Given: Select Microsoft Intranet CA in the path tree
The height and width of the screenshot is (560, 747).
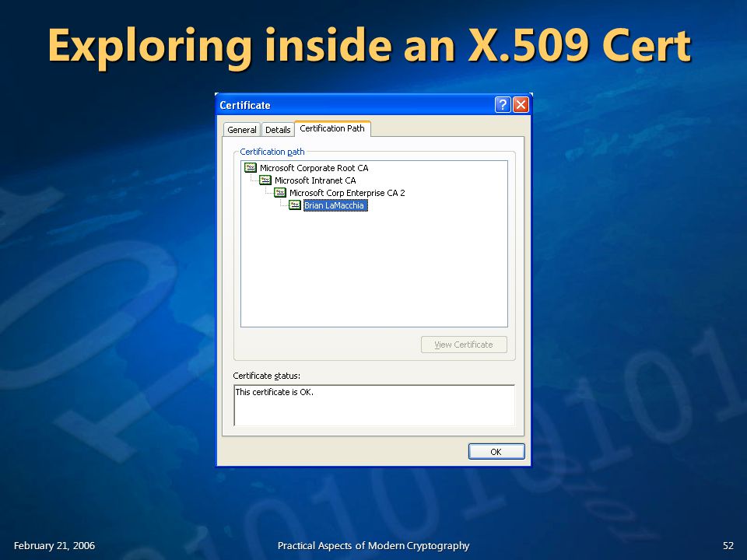Looking at the screenshot, I should [315, 180].
